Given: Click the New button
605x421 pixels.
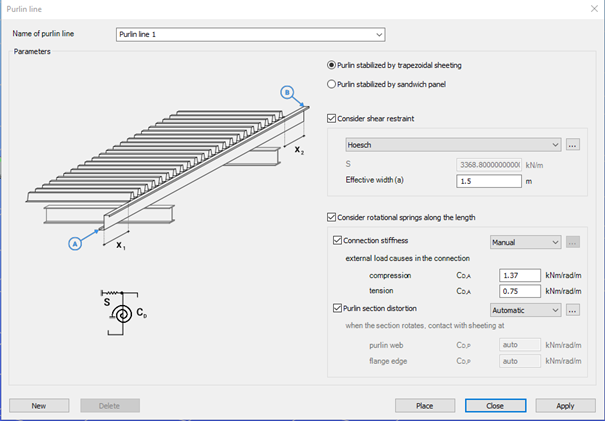Looking at the screenshot, I should [39, 406].
